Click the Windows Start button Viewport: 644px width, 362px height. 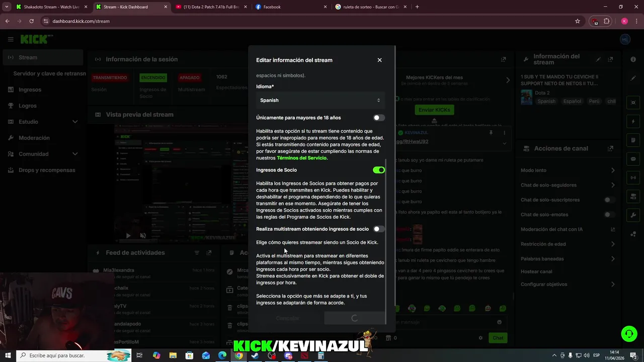7,355
